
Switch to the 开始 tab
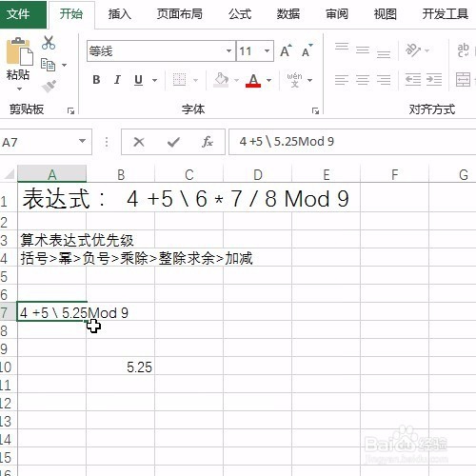(x=71, y=14)
